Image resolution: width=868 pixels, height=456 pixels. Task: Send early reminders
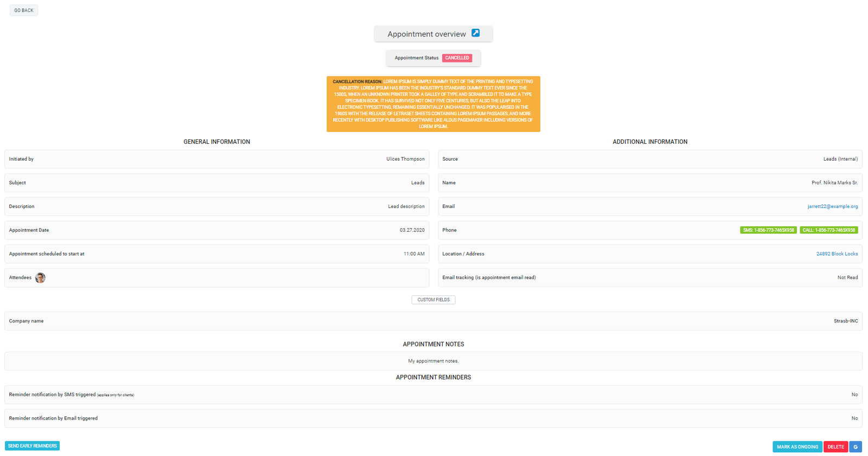33,446
